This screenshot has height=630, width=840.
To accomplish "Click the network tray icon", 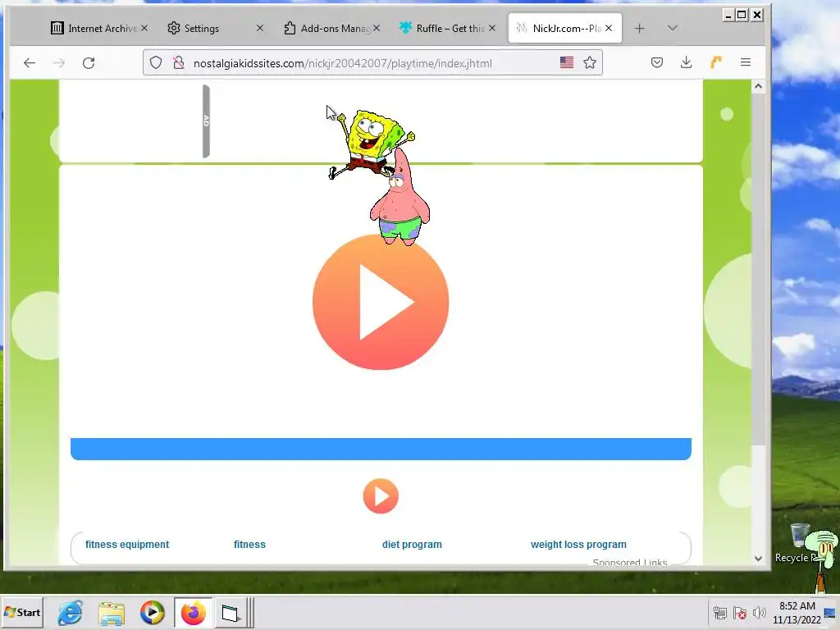I will pos(720,613).
